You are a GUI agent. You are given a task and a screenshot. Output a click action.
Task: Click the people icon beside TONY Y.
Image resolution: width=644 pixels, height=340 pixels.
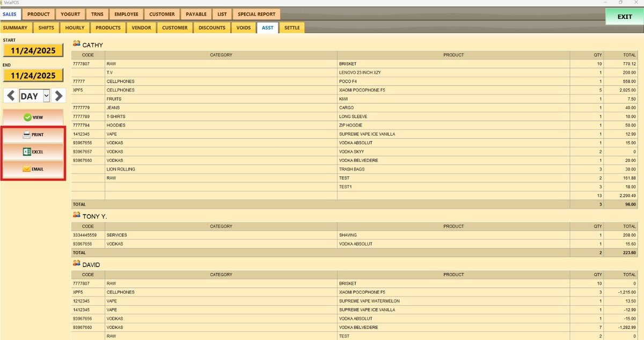tap(76, 216)
